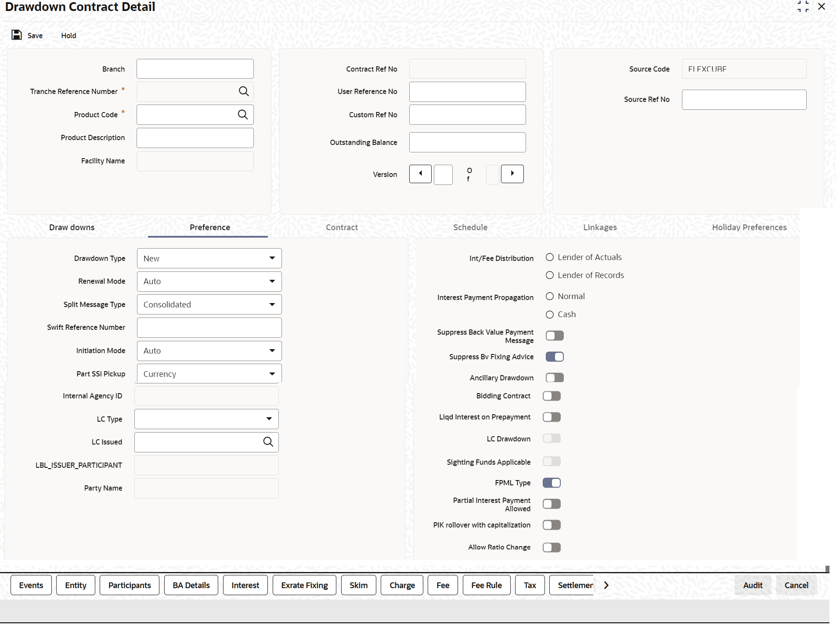Switch to Draw downs tab
This screenshot has width=840, height=636.
[x=72, y=228]
